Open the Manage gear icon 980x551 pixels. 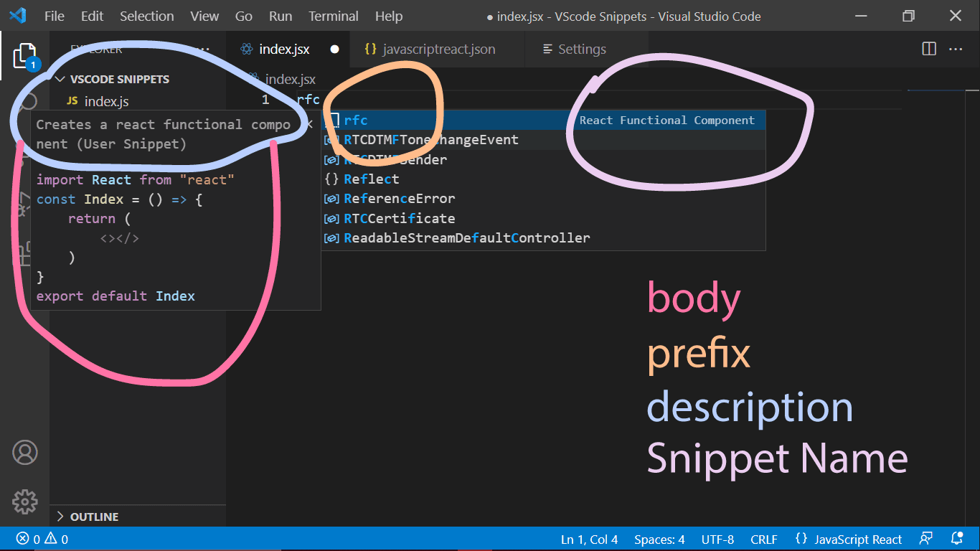[24, 502]
